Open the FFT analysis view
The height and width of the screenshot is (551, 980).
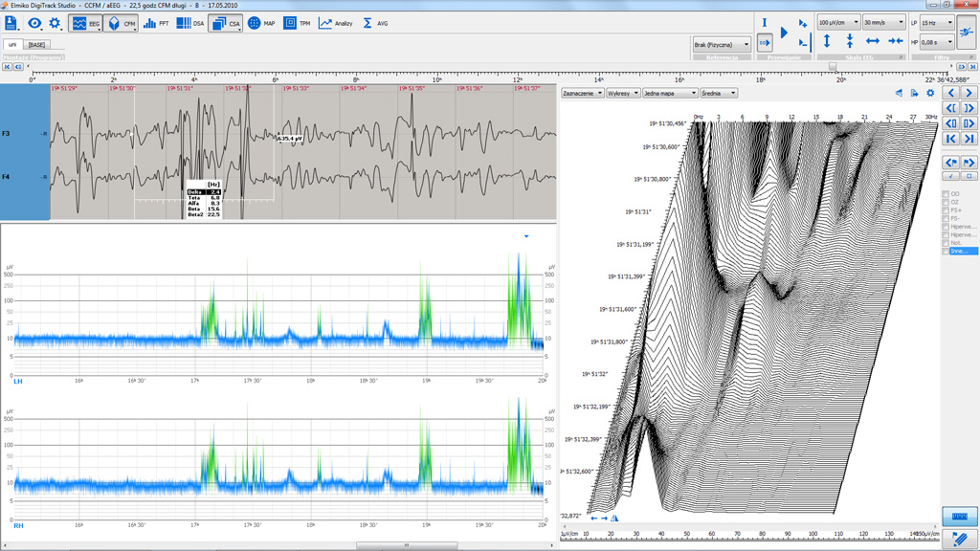(156, 23)
